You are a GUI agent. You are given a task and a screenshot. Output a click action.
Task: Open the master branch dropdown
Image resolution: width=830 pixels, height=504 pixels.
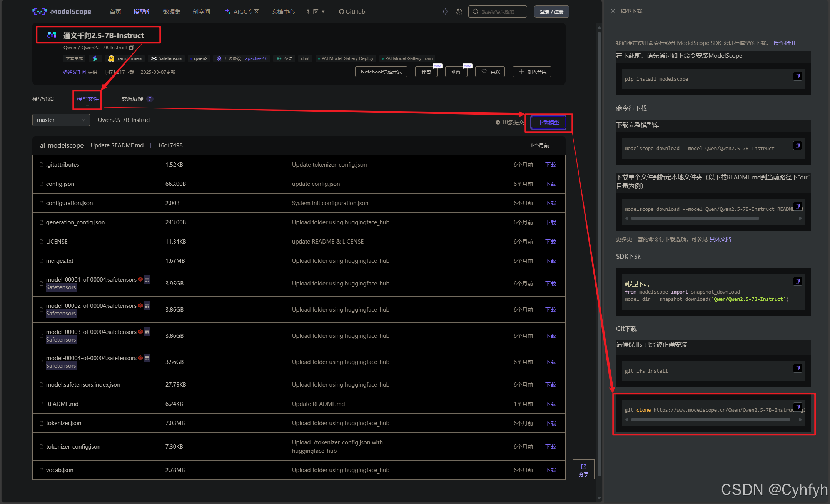point(61,120)
